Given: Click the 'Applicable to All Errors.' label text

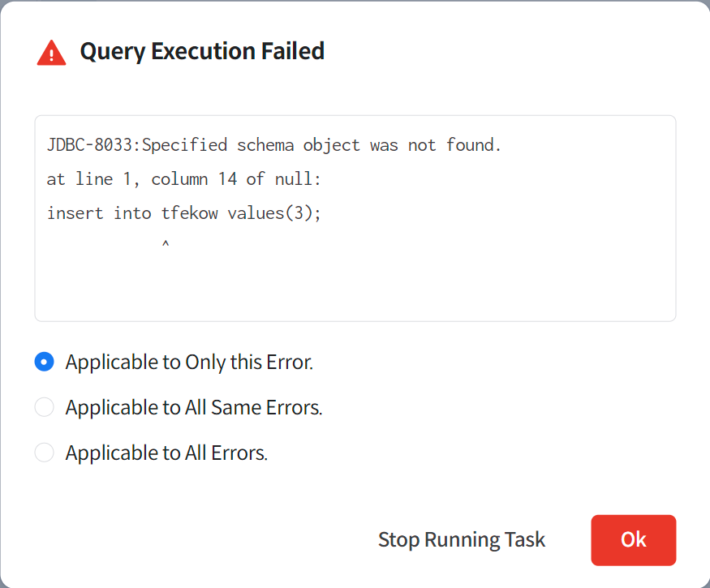Looking at the screenshot, I should click(x=166, y=453).
